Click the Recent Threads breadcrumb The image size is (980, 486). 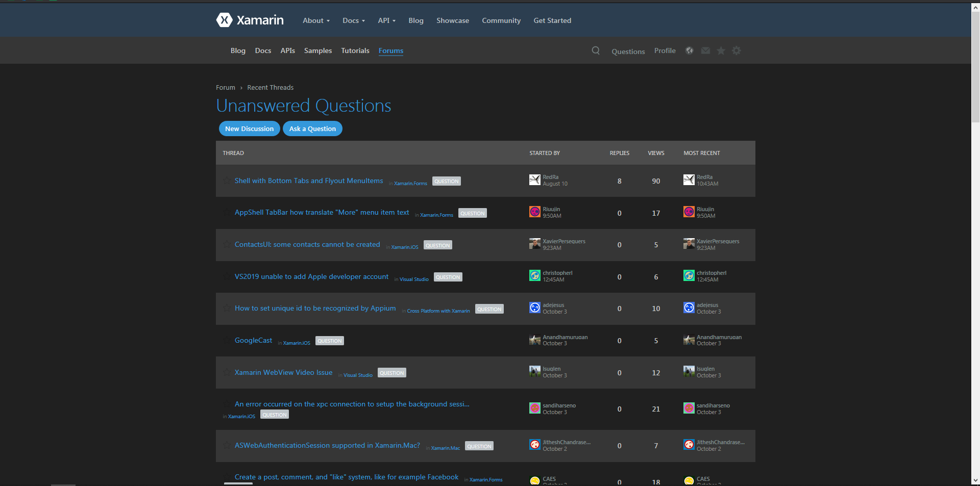(271, 87)
